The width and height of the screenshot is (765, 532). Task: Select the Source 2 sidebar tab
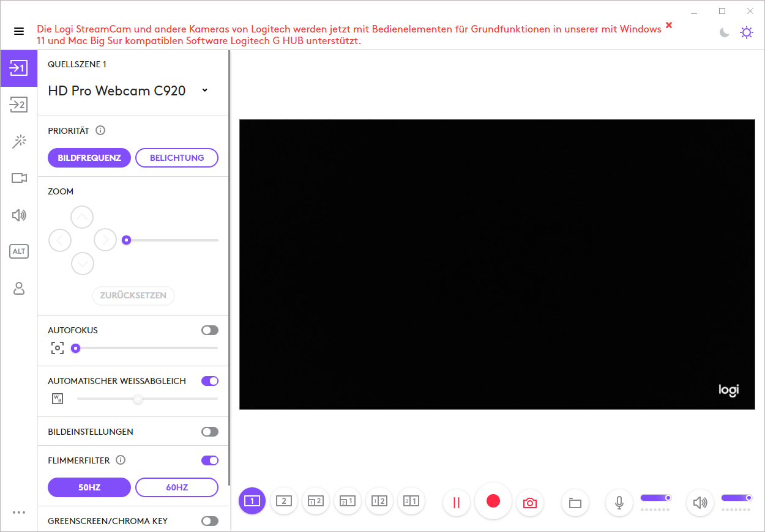[19, 105]
